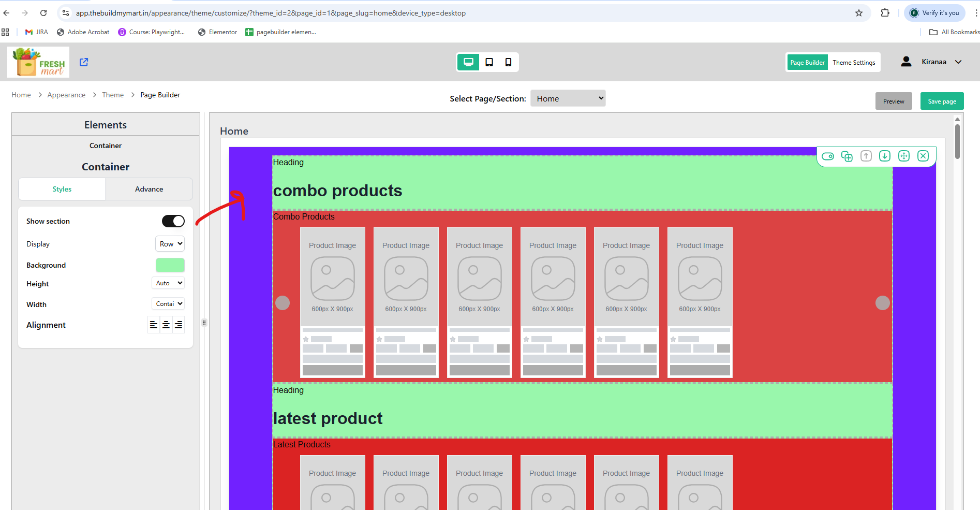Switch to Theme Settings
980x510 pixels.
[854, 63]
